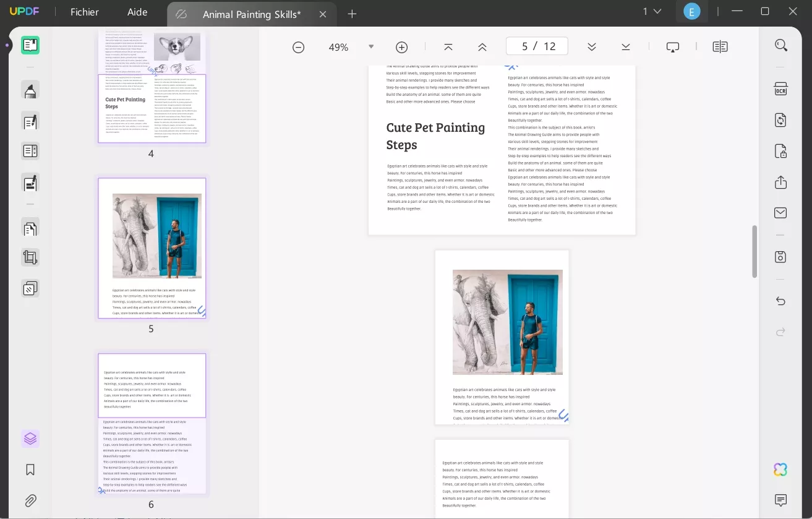The width and height of the screenshot is (812, 519).
Task: Open the Attachments paperclip panel
Action: tap(30, 500)
